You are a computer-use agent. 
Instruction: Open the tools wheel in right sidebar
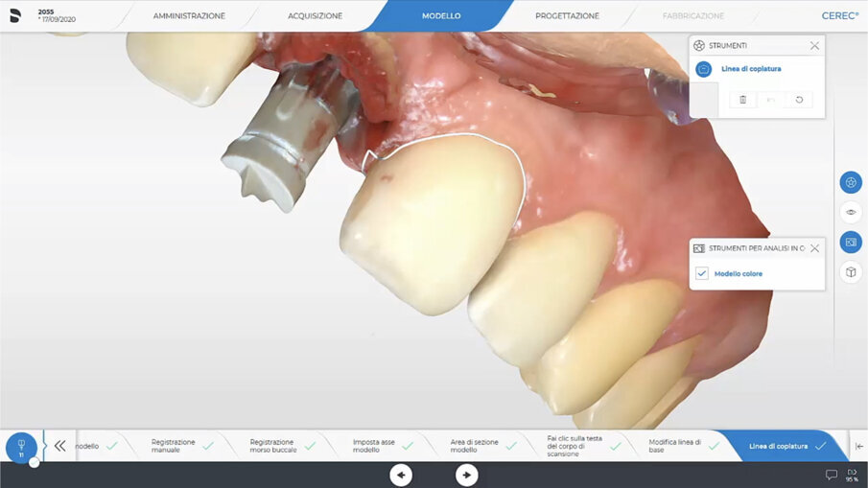850,182
